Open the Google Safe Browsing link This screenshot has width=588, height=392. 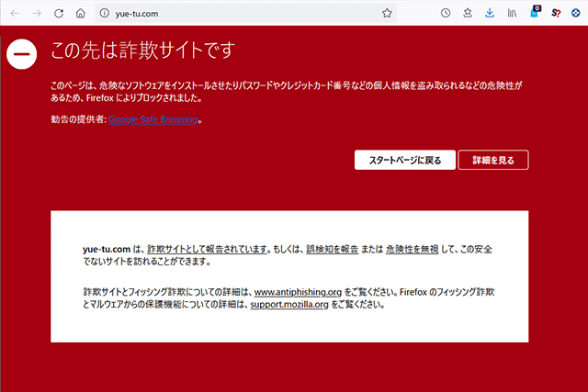[x=153, y=119]
